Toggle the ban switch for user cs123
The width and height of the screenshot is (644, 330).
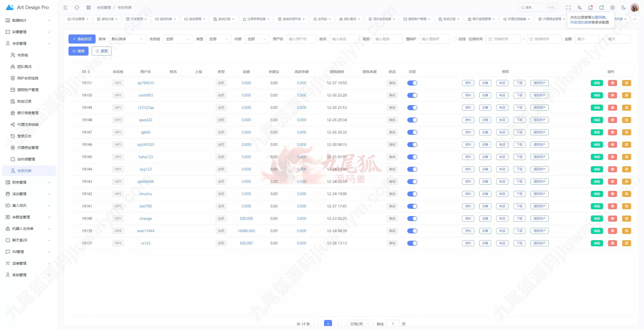(x=412, y=243)
